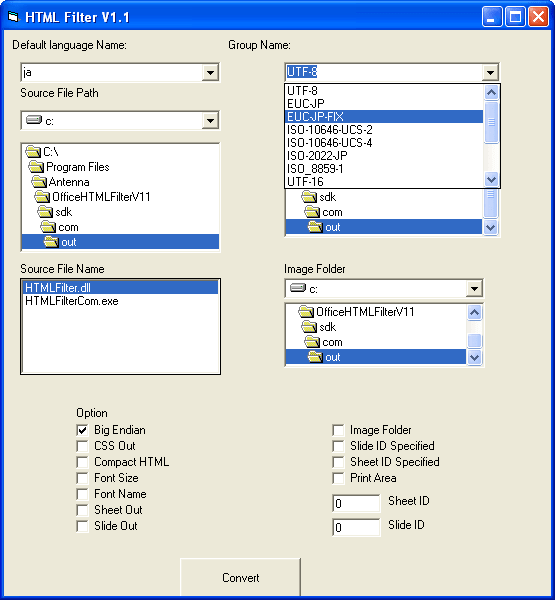Click the down arrow of Image Folder tree scrollbar
The image size is (555, 600).
click(474, 357)
